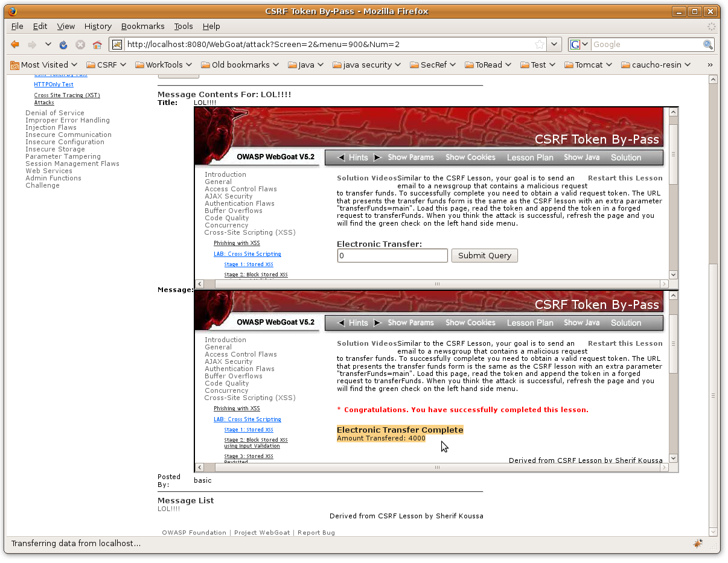Click Show Cookies in the bottom frame
The image size is (728, 563).
[x=470, y=323]
